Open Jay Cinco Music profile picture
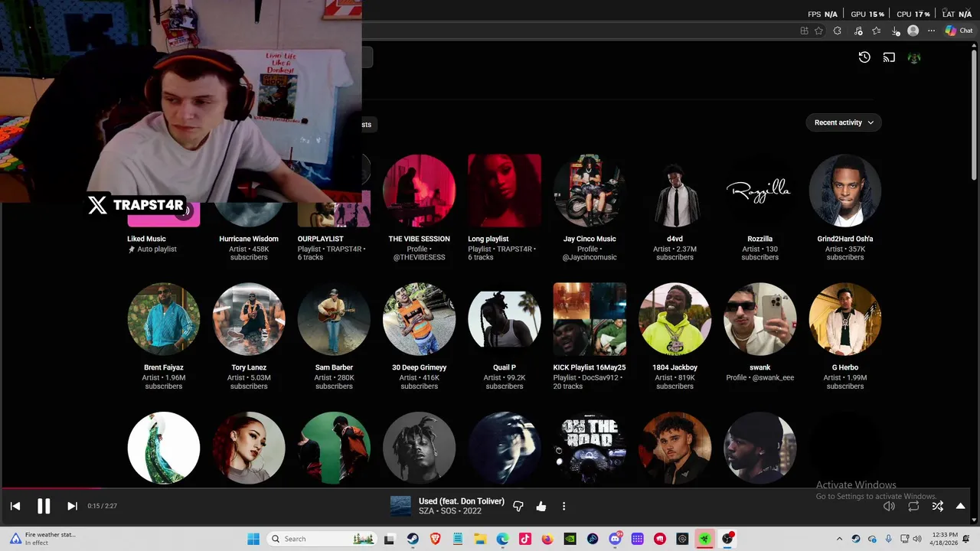Viewport: 980px width, 551px height. click(x=590, y=191)
